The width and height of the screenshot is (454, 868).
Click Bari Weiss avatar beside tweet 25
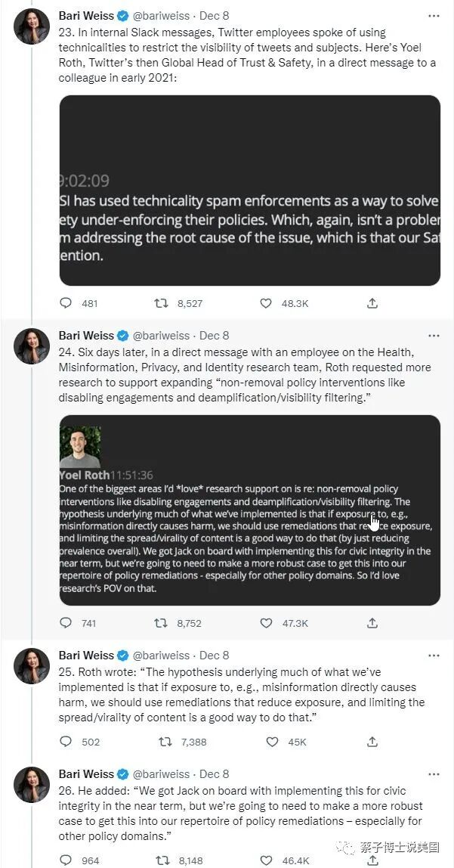[x=32, y=666]
